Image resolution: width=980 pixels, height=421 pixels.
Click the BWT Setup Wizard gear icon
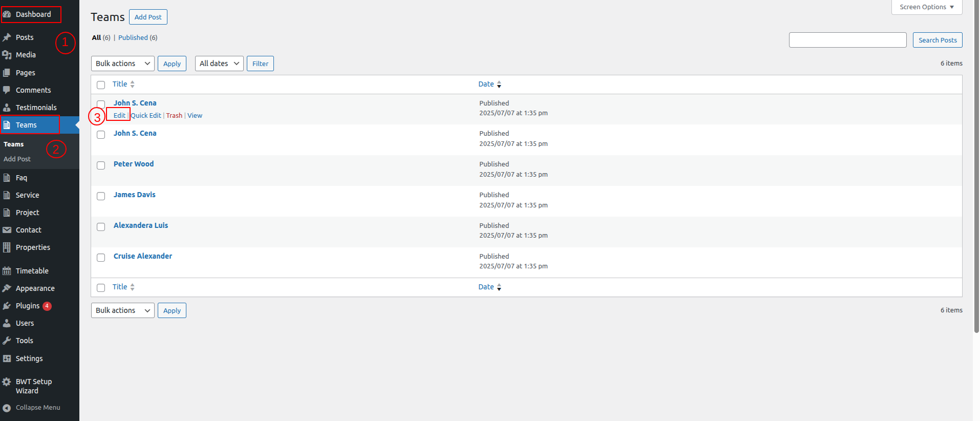click(7, 382)
